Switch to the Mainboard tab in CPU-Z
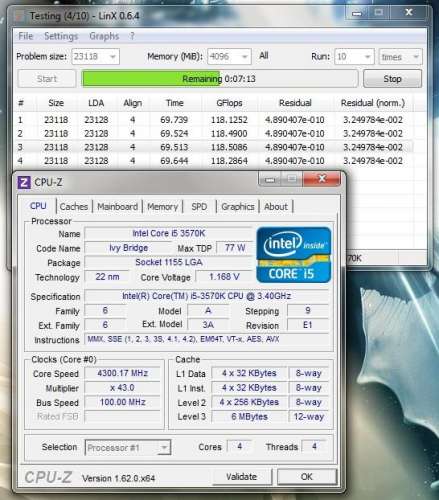Image resolution: width=439 pixels, height=500 pixels. pos(117,207)
